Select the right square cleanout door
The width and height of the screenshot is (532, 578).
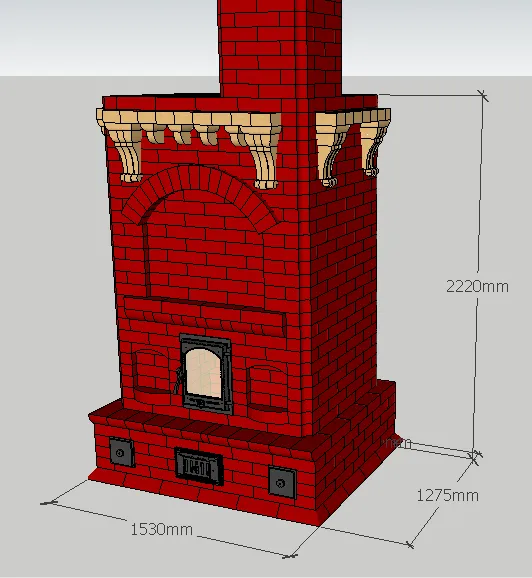point(282,483)
